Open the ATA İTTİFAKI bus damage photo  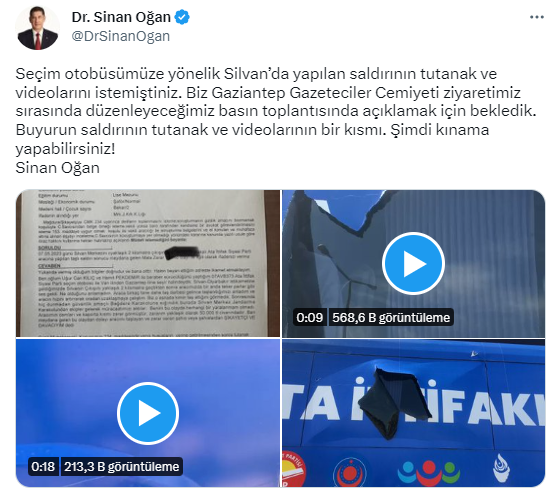[x=413, y=413]
